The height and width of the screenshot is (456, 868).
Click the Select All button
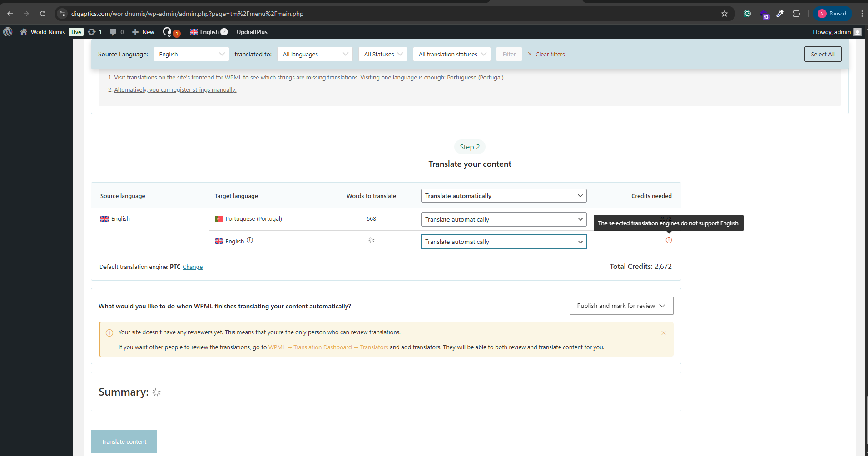[x=823, y=54]
